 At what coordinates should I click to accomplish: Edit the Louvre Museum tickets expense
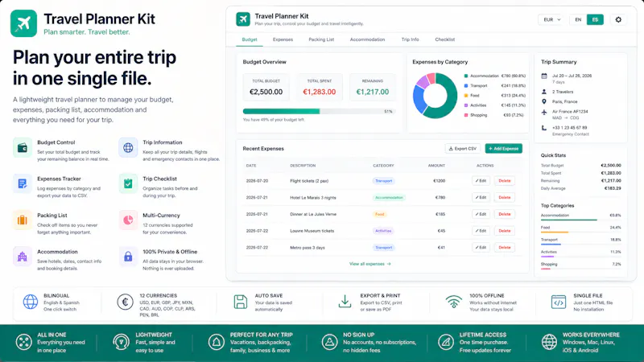click(481, 231)
